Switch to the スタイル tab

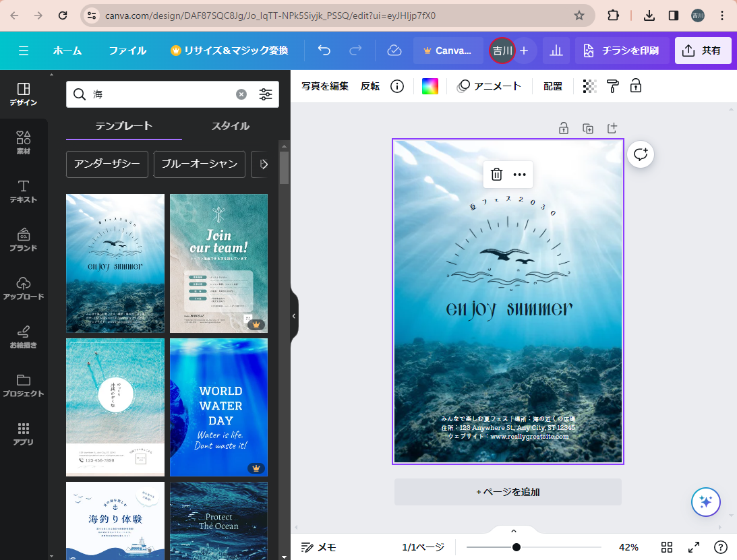click(231, 126)
